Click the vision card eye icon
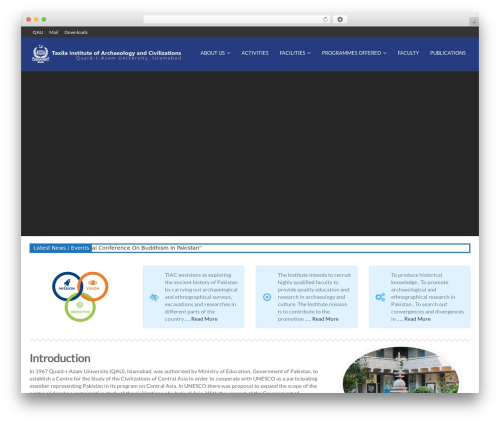The height and width of the screenshot is (423, 500). tap(154, 297)
